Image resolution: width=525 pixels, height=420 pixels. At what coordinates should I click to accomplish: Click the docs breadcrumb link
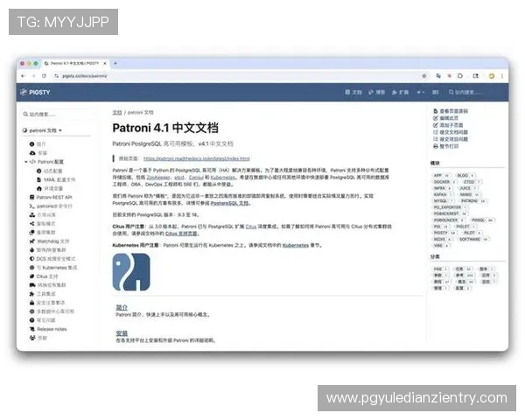tap(117, 112)
